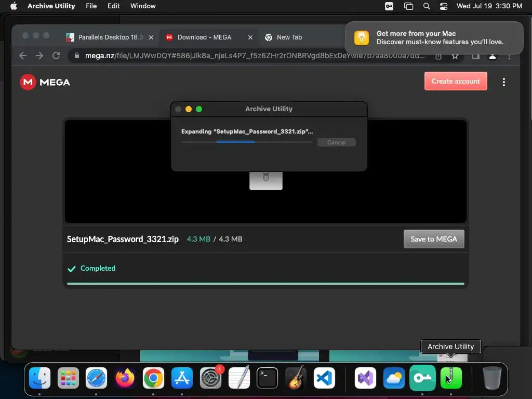Open System Settings with badge
Image resolution: width=532 pixels, height=399 pixels.
211,378
